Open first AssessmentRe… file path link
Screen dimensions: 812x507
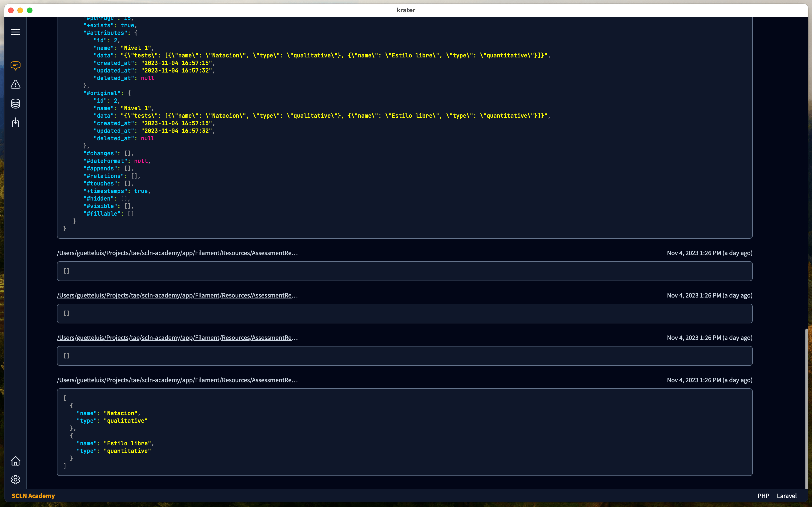(x=177, y=253)
